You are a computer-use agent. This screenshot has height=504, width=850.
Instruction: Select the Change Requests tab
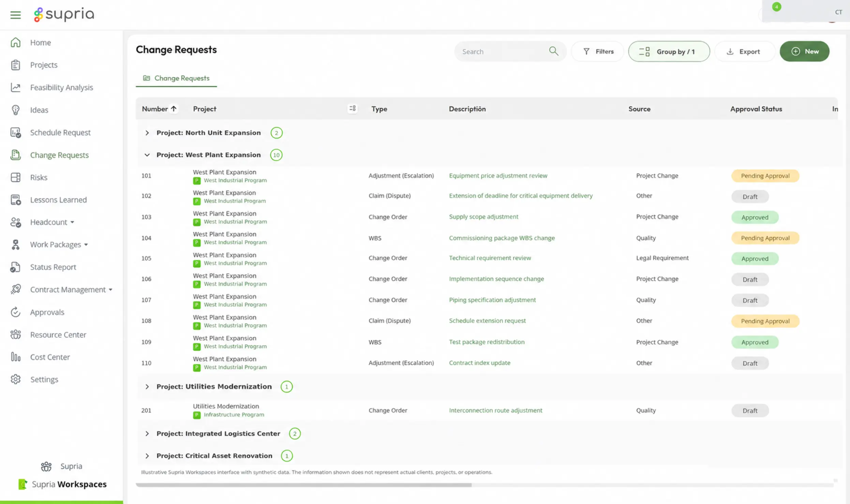(176, 78)
